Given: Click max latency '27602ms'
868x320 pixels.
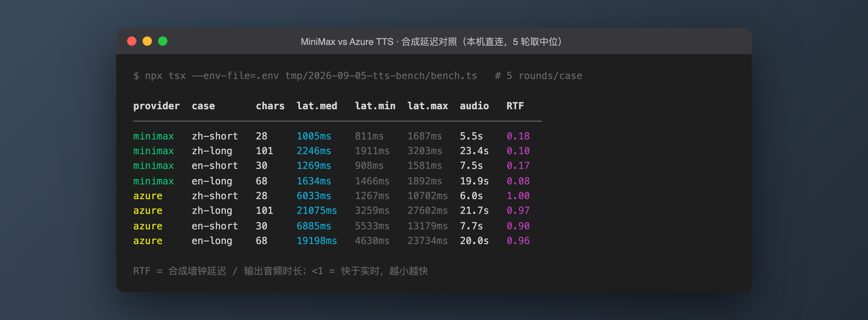Looking at the screenshot, I should [x=427, y=210].
